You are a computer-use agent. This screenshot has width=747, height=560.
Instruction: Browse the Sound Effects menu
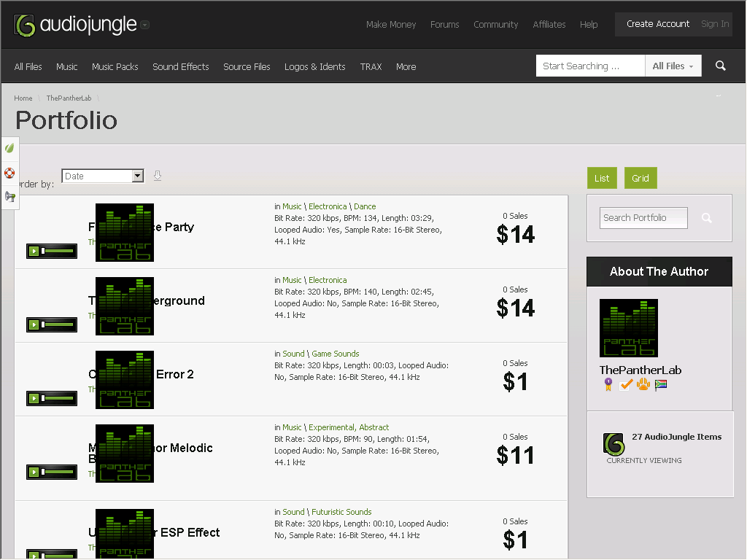coord(181,66)
